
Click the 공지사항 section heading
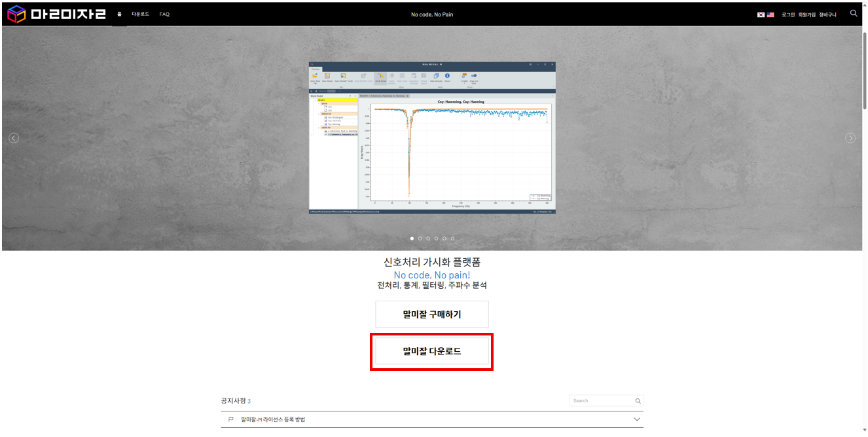[x=234, y=400]
